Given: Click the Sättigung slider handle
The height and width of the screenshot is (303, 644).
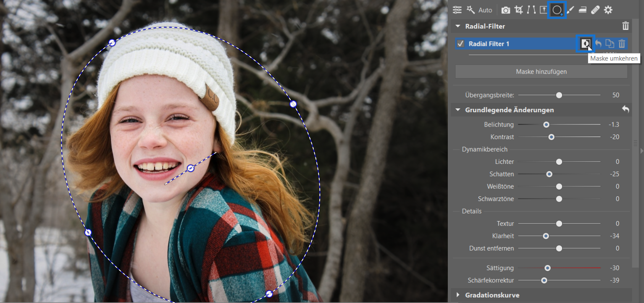Looking at the screenshot, I should [547, 268].
